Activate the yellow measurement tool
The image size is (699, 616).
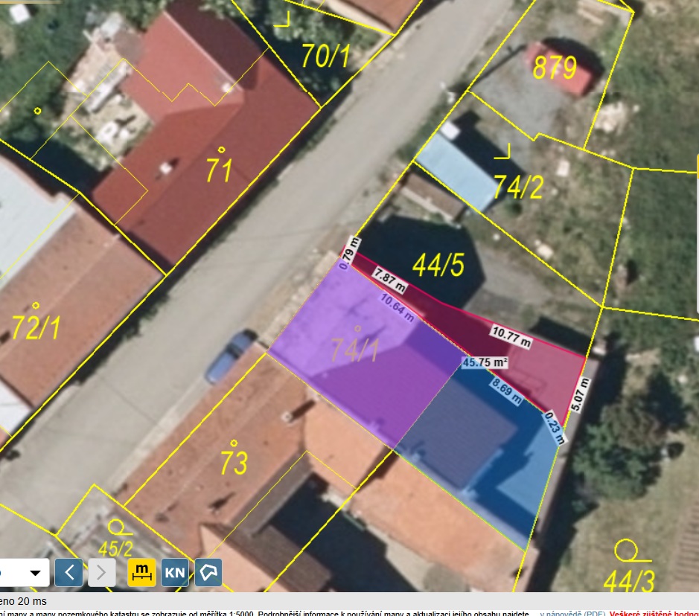pos(141,573)
